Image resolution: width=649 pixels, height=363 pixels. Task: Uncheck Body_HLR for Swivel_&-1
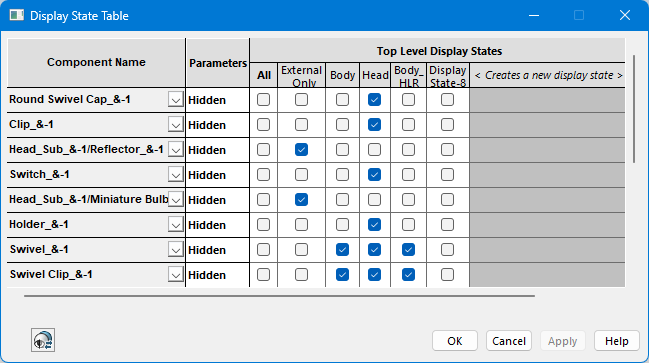(x=408, y=250)
